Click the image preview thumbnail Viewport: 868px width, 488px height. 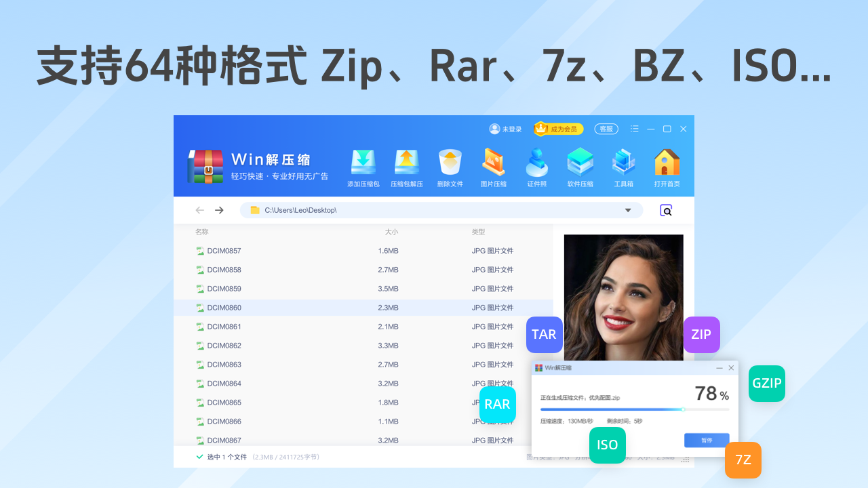coord(623,298)
